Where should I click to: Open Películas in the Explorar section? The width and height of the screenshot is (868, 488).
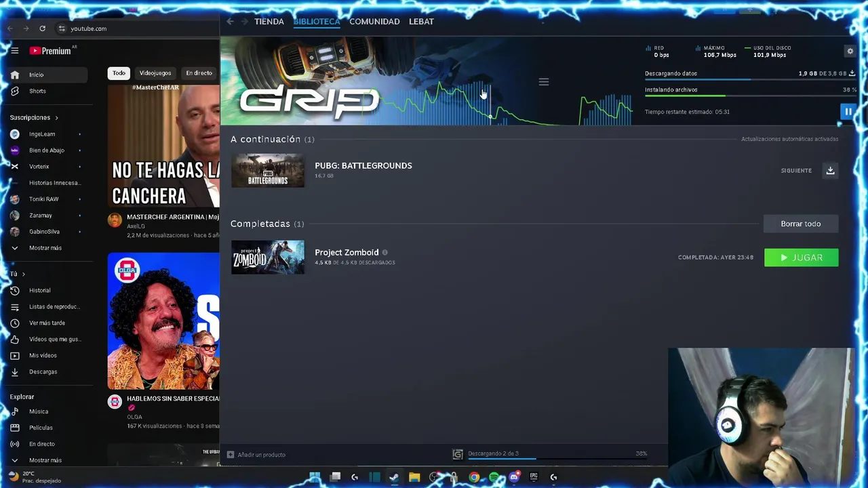pyautogui.click(x=47, y=428)
